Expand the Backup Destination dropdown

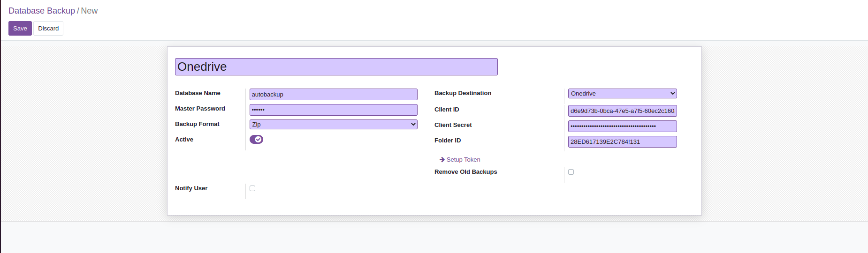[622, 94]
